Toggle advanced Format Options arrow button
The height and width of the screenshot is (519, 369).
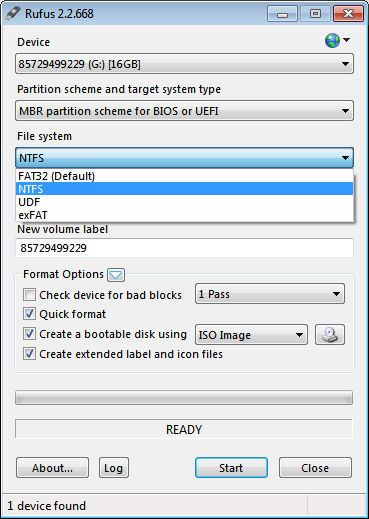tap(116, 275)
